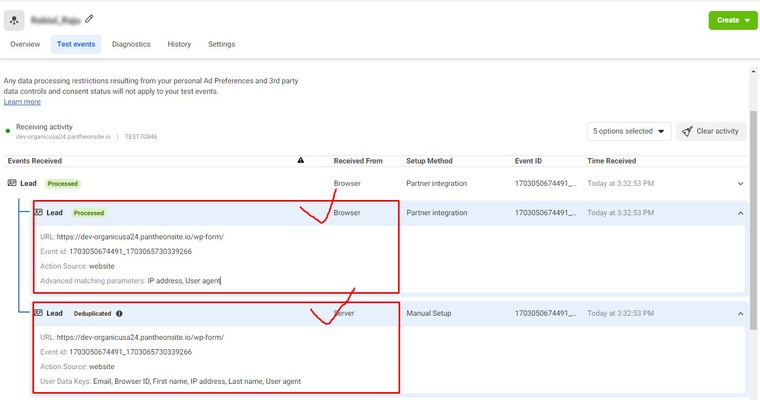The width and height of the screenshot is (760, 400).
Task: Switch to the Overview tab
Action: pos(25,44)
